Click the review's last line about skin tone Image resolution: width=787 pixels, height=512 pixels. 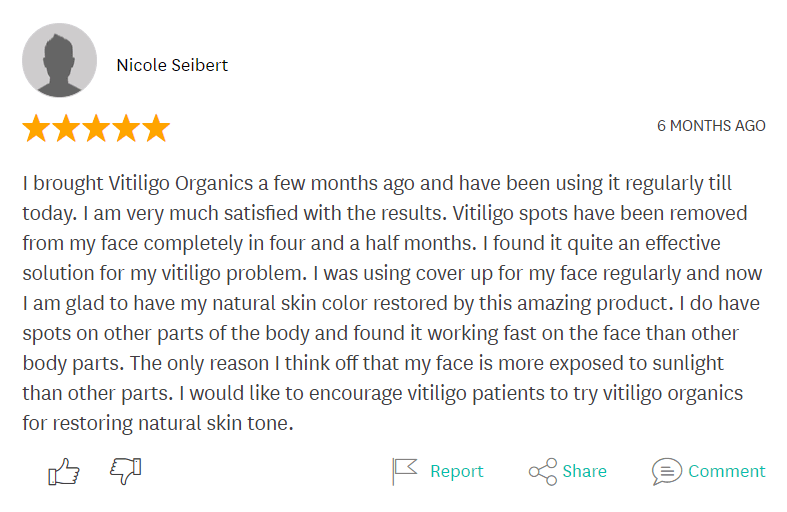158,423
